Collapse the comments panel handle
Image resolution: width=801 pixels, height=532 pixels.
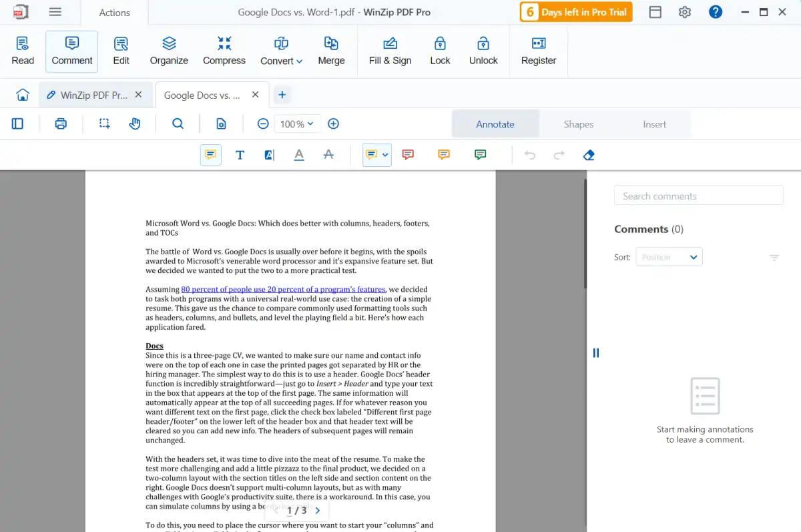click(596, 352)
